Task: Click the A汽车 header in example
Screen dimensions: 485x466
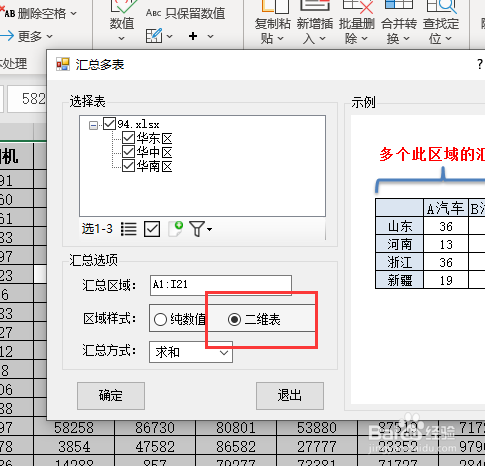Action: click(x=446, y=208)
